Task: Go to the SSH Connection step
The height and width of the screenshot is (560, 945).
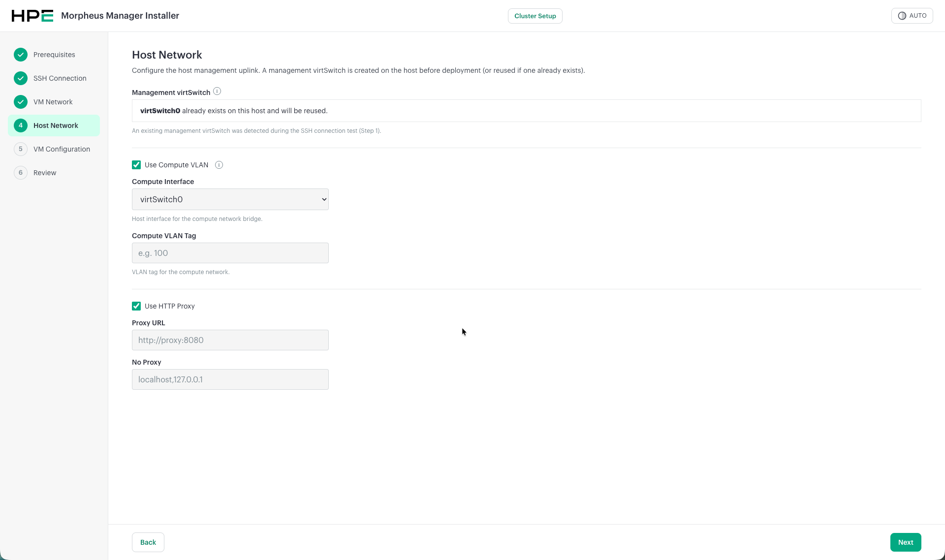Action: (54, 78)
